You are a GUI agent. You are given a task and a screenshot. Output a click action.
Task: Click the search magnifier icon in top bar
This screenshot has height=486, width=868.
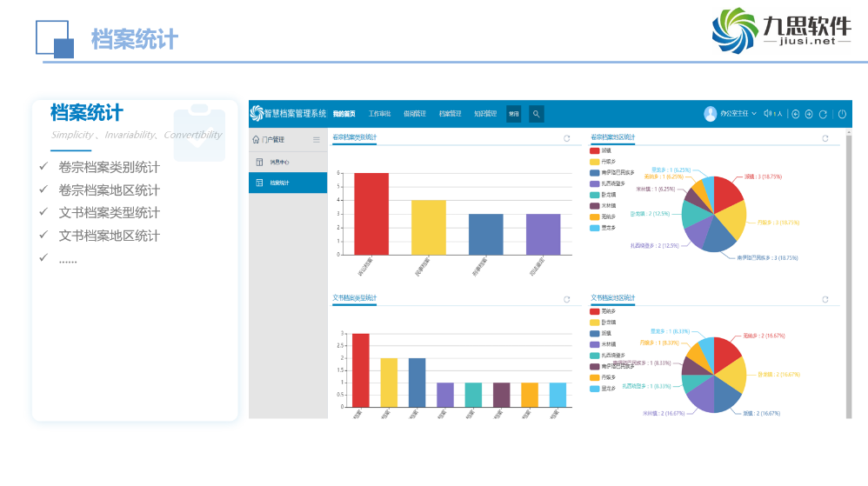click(x=537, y=114)
